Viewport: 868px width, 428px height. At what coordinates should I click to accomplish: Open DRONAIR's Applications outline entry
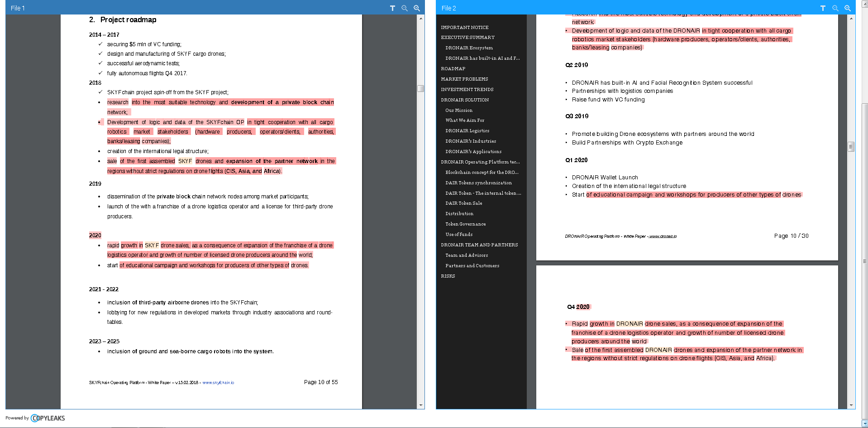point(473,151)
